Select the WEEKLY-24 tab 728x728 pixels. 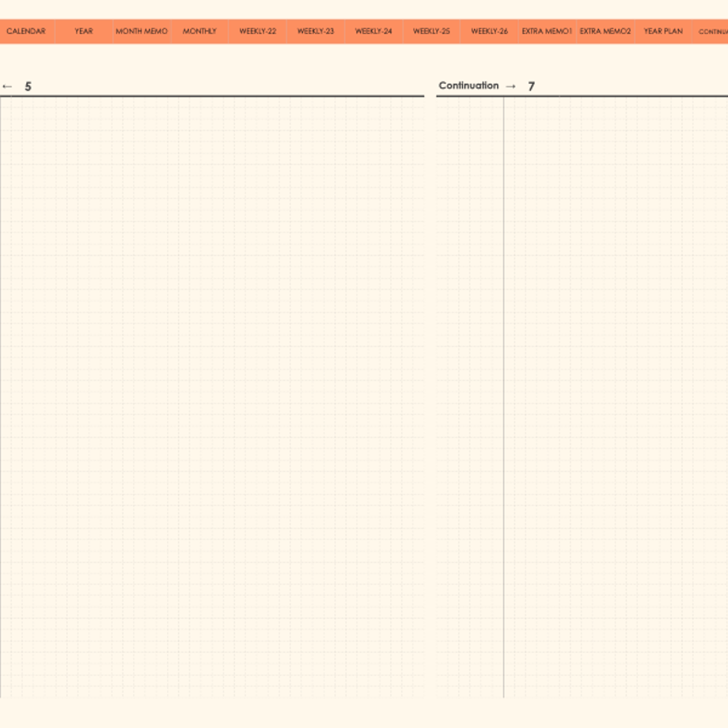(x=373, y=31)
